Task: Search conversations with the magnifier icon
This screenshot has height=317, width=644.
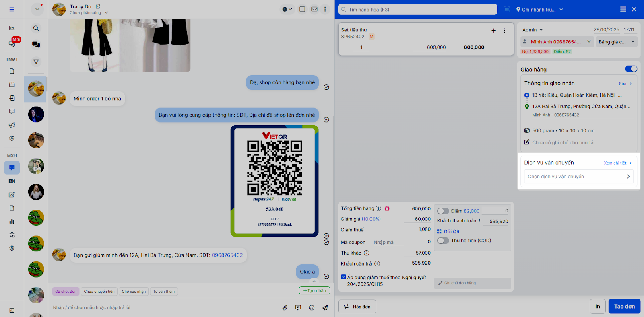Action: coord(36,28)
